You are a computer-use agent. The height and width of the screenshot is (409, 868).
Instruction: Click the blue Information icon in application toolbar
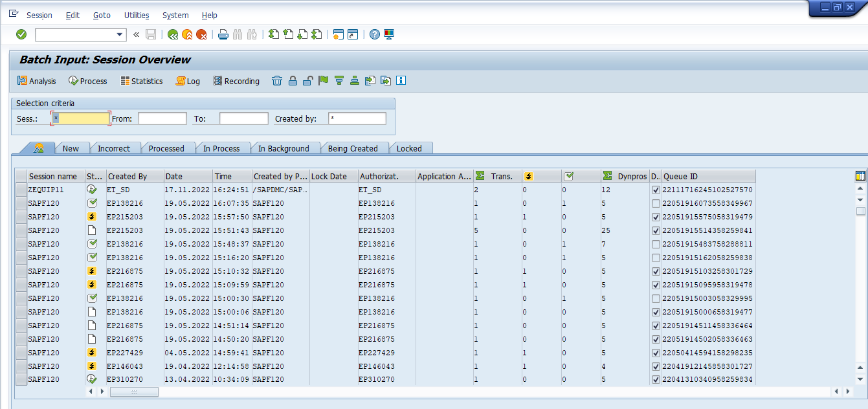401,81
